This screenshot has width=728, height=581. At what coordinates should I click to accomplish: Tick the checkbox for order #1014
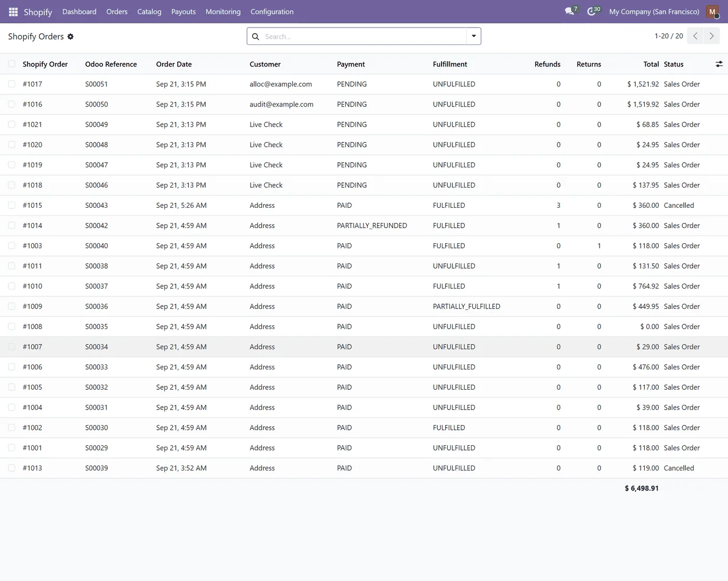[x=11, y=226]
